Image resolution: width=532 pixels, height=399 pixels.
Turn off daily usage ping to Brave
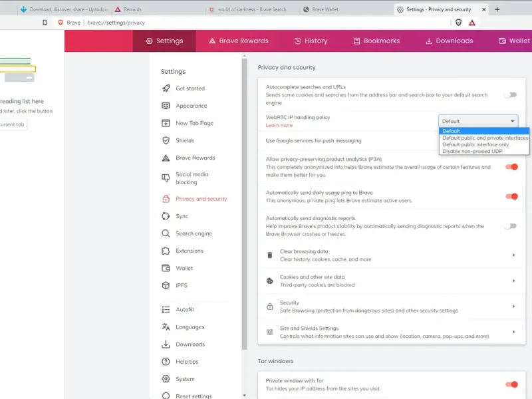pos(511,196)
